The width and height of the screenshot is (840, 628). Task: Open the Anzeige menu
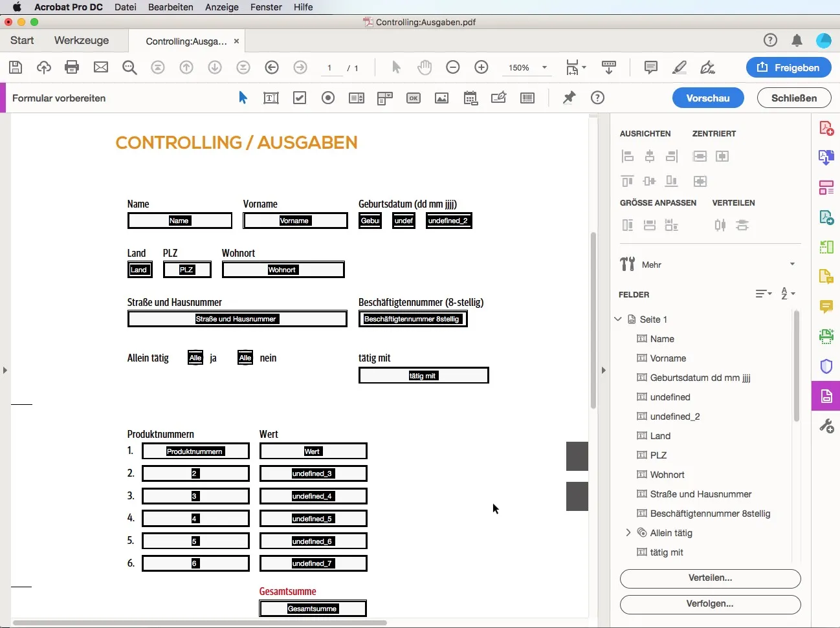pos(222,7)
